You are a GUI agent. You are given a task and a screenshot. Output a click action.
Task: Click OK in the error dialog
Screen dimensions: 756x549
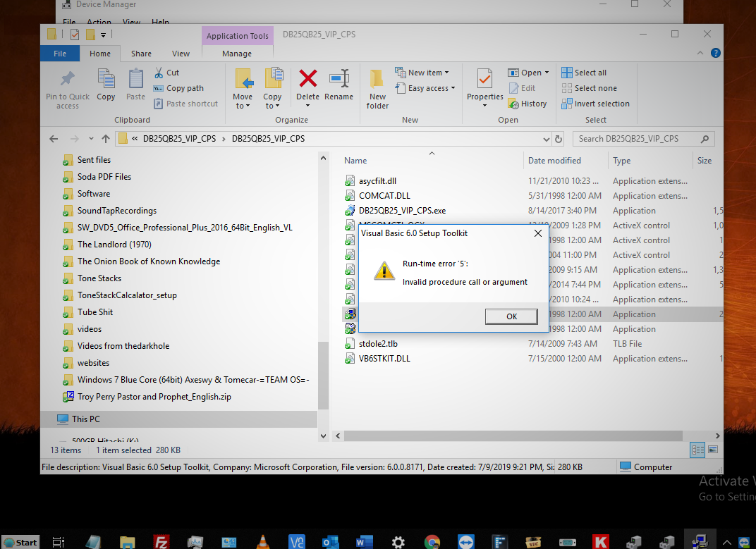pos(511,316)
